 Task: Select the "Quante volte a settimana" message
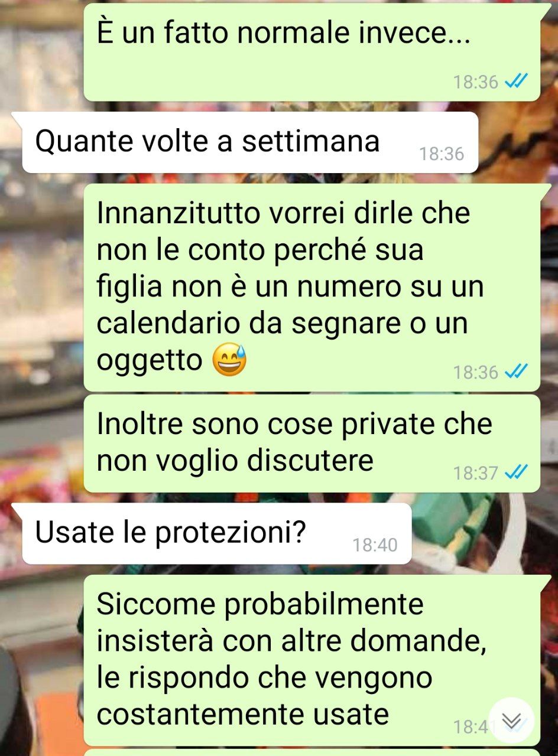pos(250,142)
